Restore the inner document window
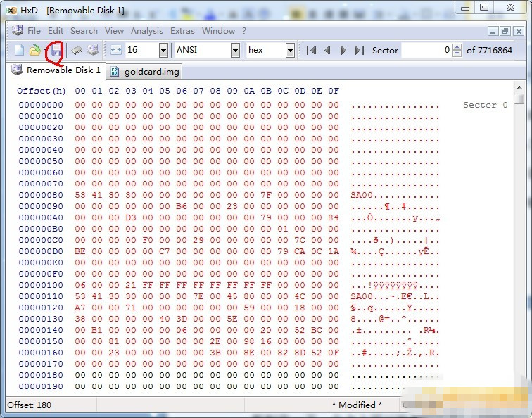 pyautogui.click(x=505, y=31)
